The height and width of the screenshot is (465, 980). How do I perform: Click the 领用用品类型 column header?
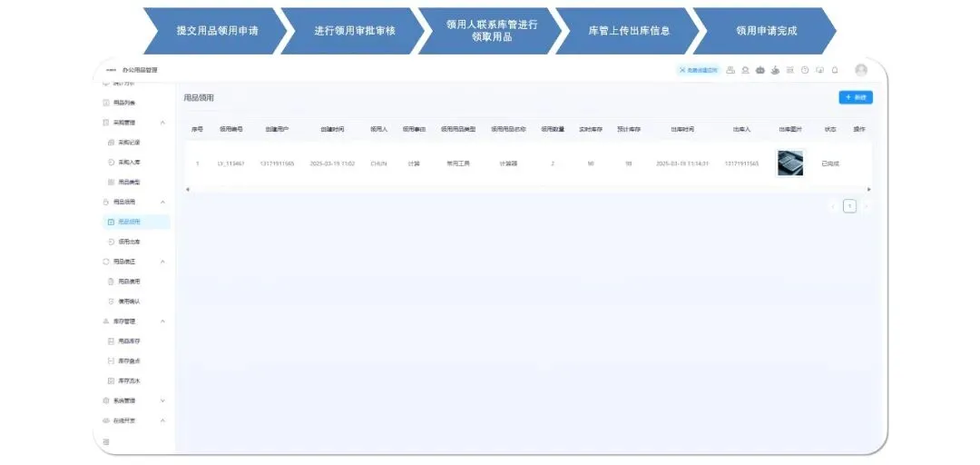(x=458, y=130)
